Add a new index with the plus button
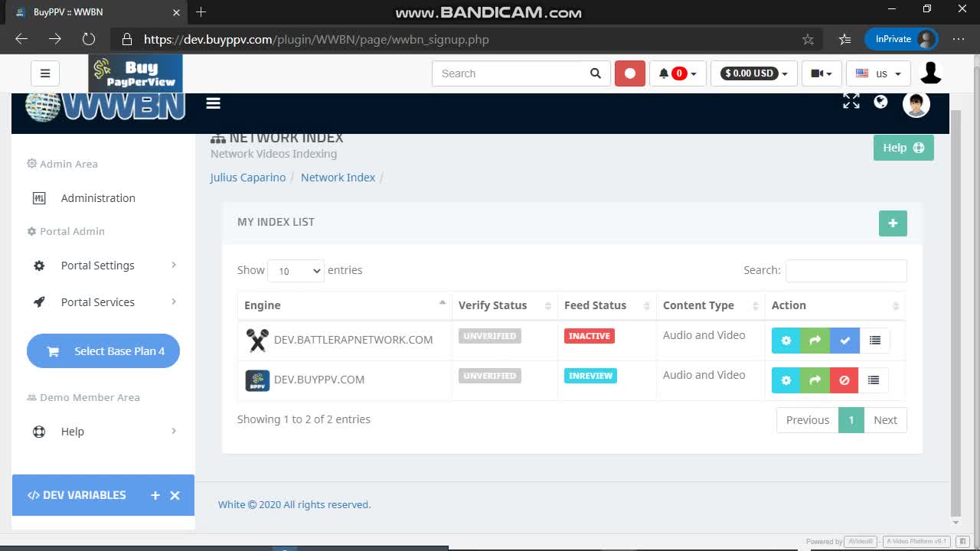 (x=893, y=223)
